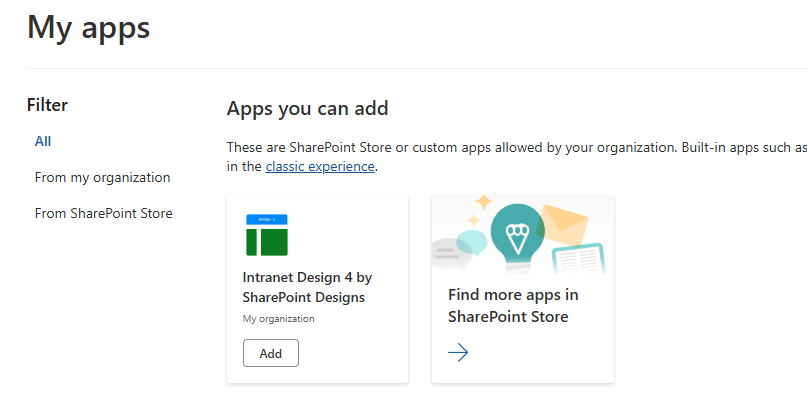Click the arrow on the SharePoint Store card
This screenshot has height=415, width=807.
tap(458, 353)
